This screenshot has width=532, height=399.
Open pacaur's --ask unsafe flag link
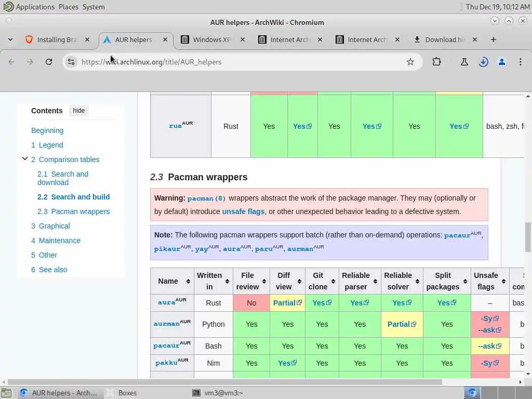pos(489,346)
